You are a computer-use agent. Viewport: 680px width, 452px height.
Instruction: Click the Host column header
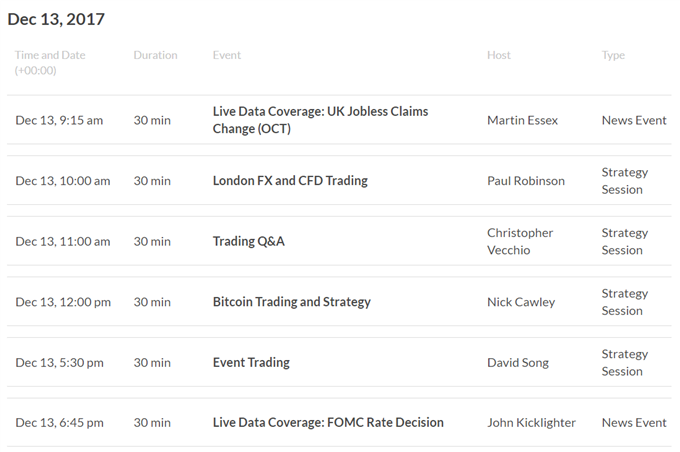tap(499, 55)
